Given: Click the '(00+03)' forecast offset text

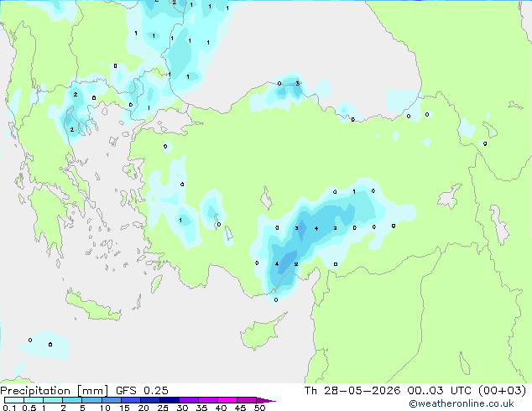Looking at the screenshot, I should 502,391.
